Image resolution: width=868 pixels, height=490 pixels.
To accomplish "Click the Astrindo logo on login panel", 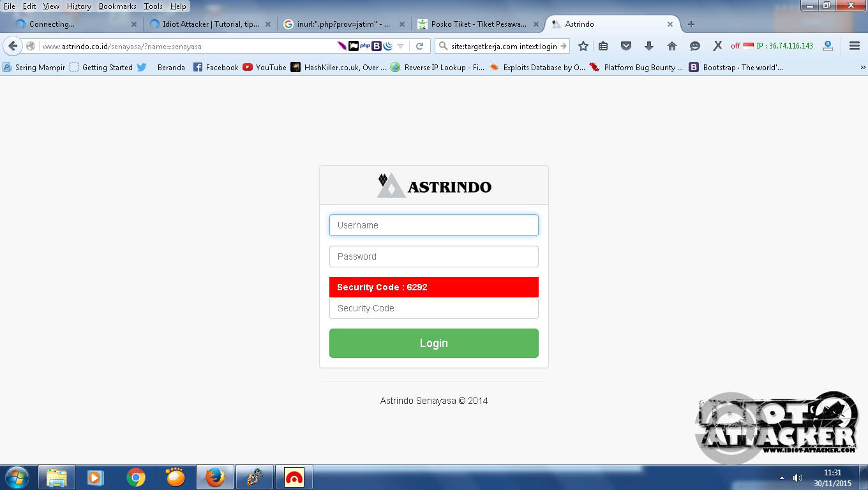I will click(434, 186).
